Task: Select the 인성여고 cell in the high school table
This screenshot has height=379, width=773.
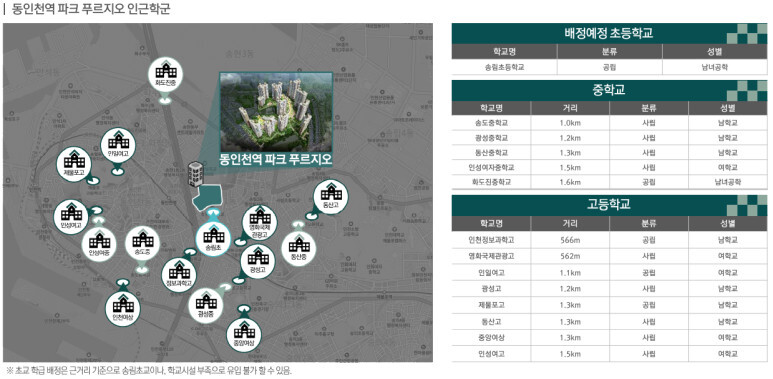Action: pos(491,354)
